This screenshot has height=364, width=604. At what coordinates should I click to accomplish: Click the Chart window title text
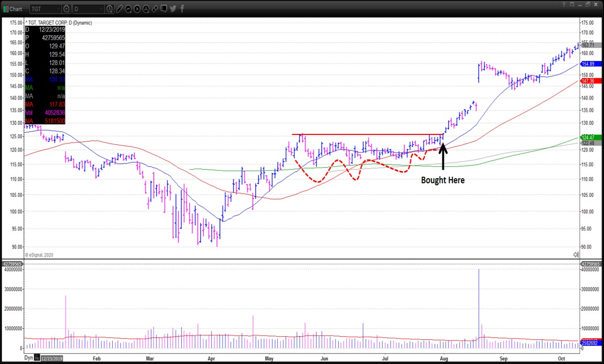coord(16,9)
